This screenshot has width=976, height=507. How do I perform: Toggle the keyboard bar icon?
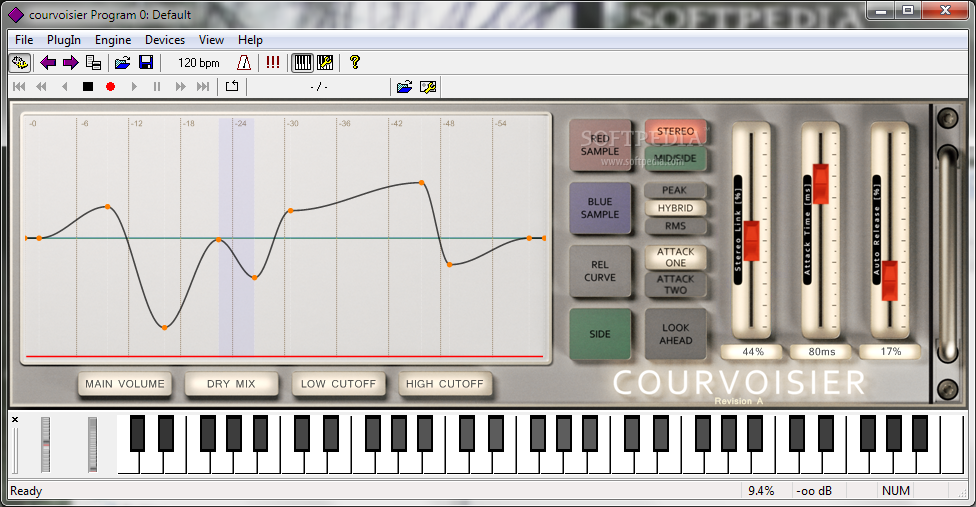click(x=303, y=62)
